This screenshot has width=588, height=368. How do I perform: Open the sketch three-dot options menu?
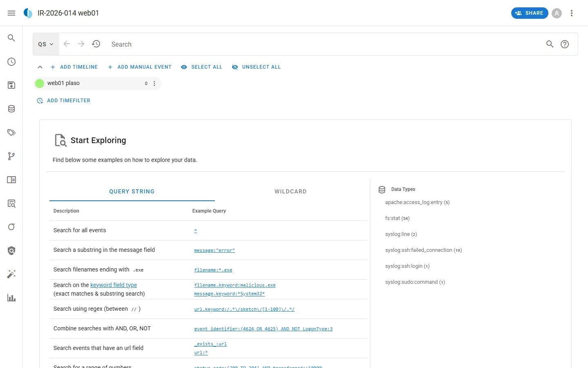(572, 13)
